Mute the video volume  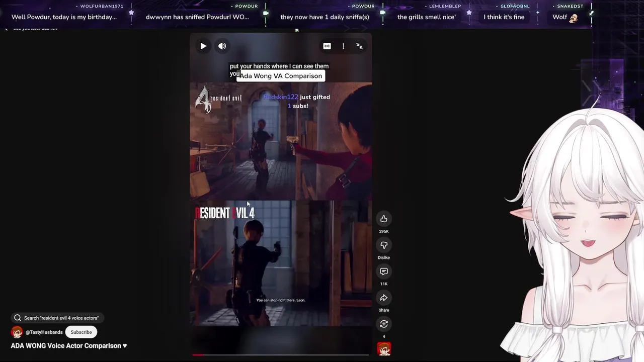(x=222, y=46)
